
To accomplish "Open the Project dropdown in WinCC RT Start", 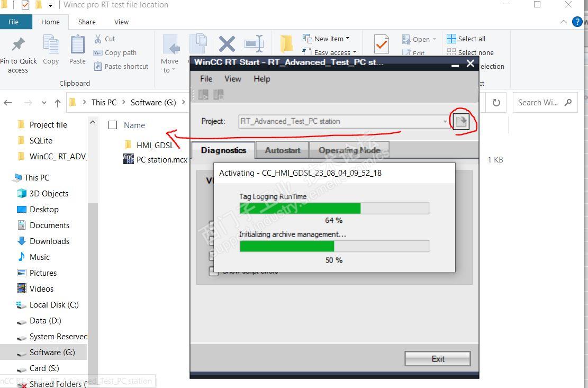I will 445,121.
